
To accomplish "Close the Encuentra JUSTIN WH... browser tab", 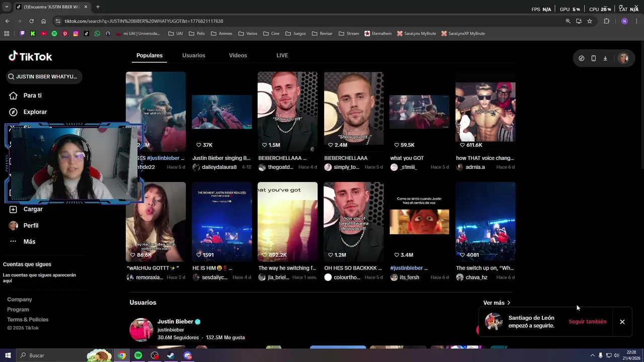I will (86, 7).
